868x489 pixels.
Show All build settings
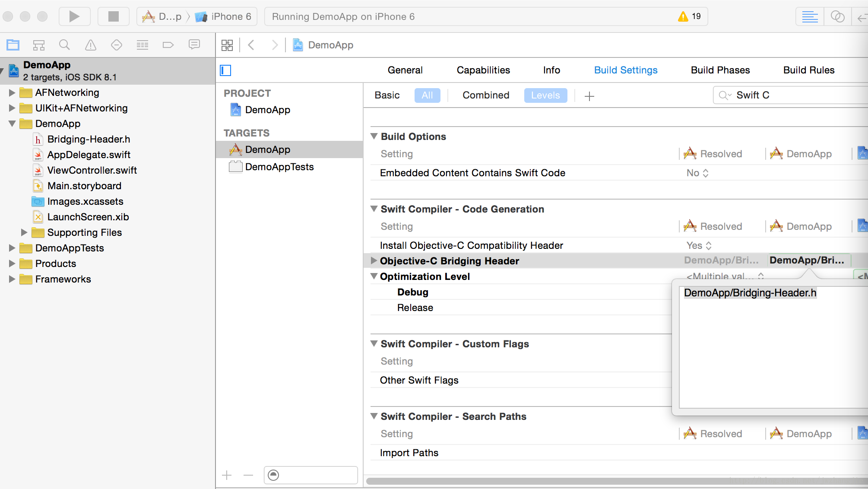pyautogui.click(x=427, y=95)
